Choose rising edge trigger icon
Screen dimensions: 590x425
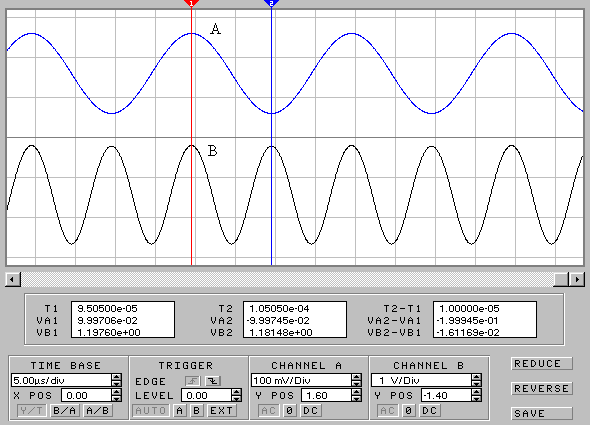pyautogui.click(x=193, y=381)
